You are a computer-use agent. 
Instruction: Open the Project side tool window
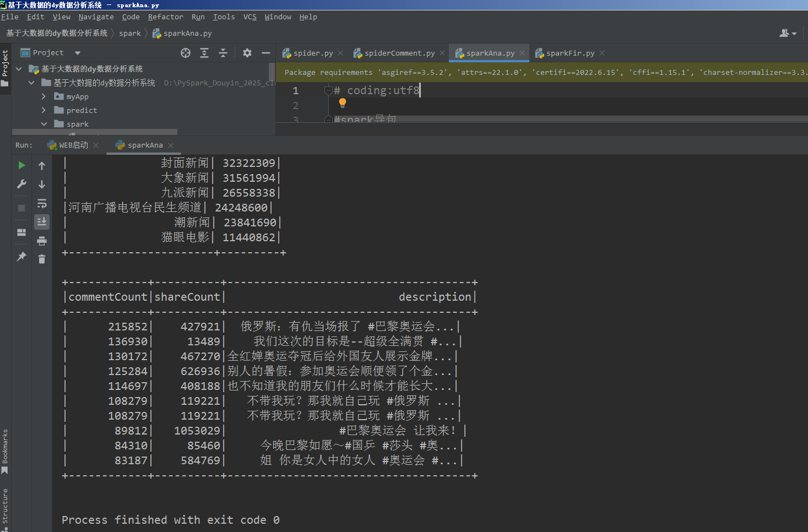point(5,68)
